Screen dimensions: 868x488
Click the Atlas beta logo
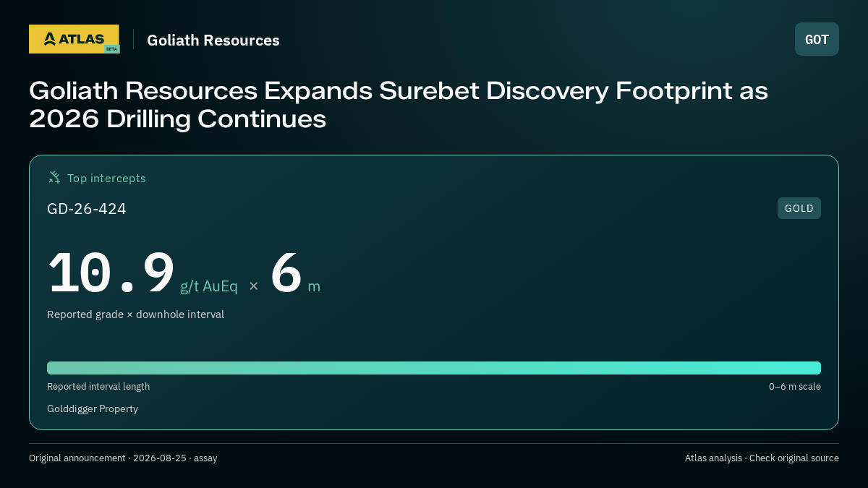tap(74, 39)
